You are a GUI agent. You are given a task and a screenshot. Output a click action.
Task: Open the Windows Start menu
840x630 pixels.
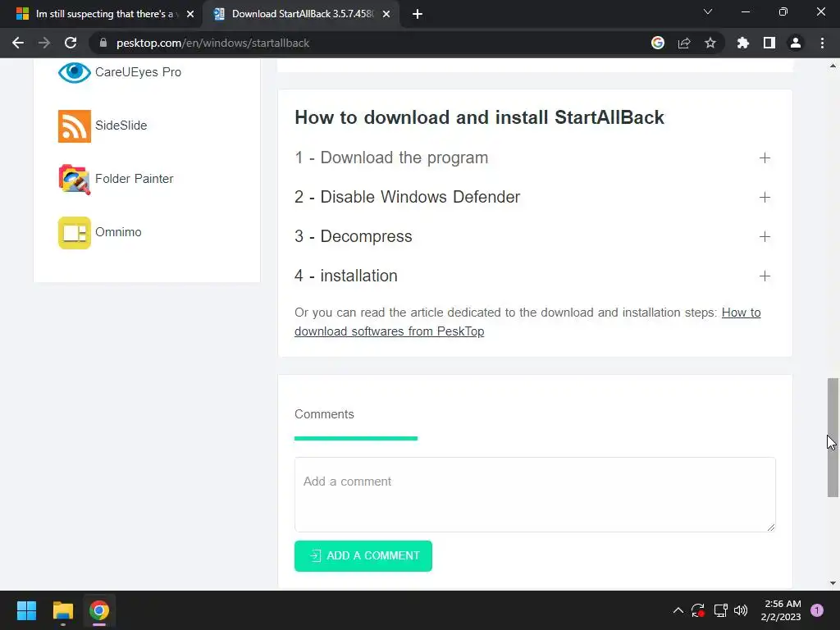[26, 610]
